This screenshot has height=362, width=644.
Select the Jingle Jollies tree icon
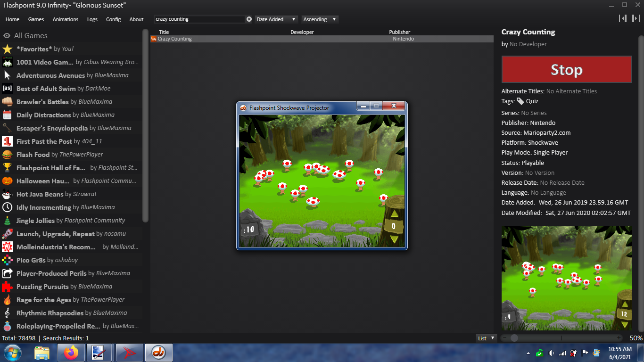click(x=7, y=221)
